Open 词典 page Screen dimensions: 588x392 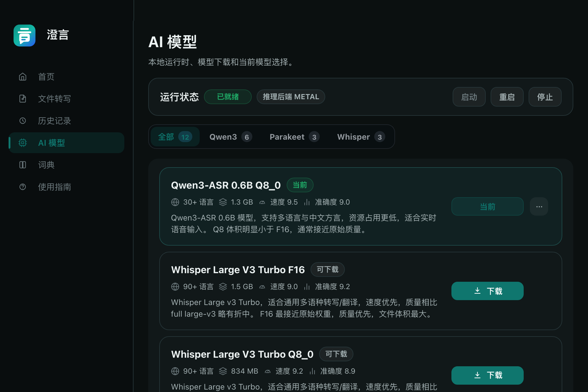click(66, 165)
